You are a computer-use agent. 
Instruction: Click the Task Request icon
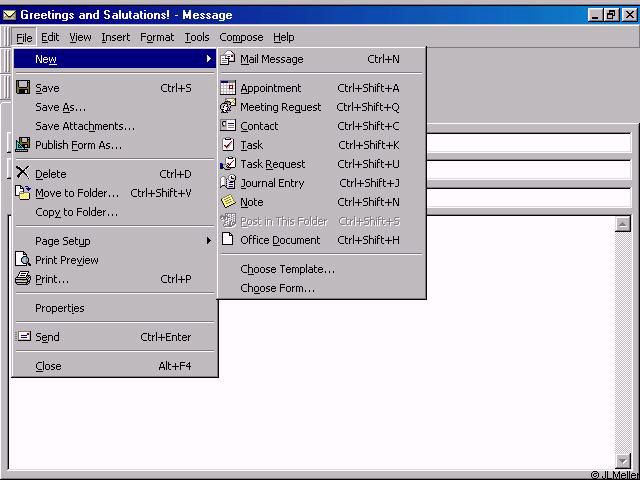pos(228,164)
